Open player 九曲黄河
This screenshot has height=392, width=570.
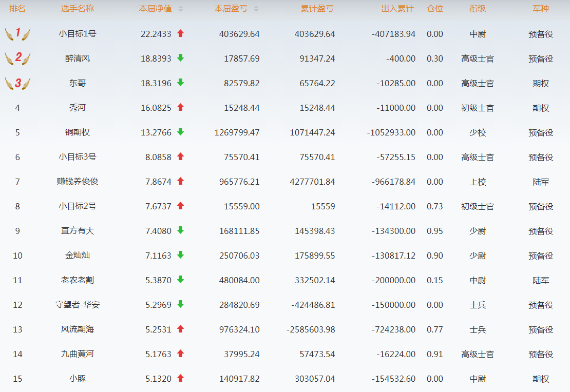point(78,354)
